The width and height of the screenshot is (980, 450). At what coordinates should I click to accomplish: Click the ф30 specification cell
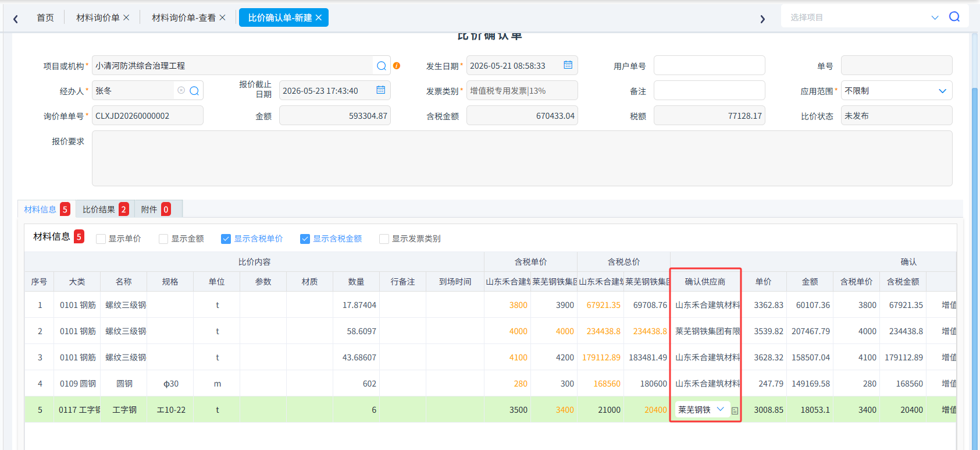tap(170, 384)
